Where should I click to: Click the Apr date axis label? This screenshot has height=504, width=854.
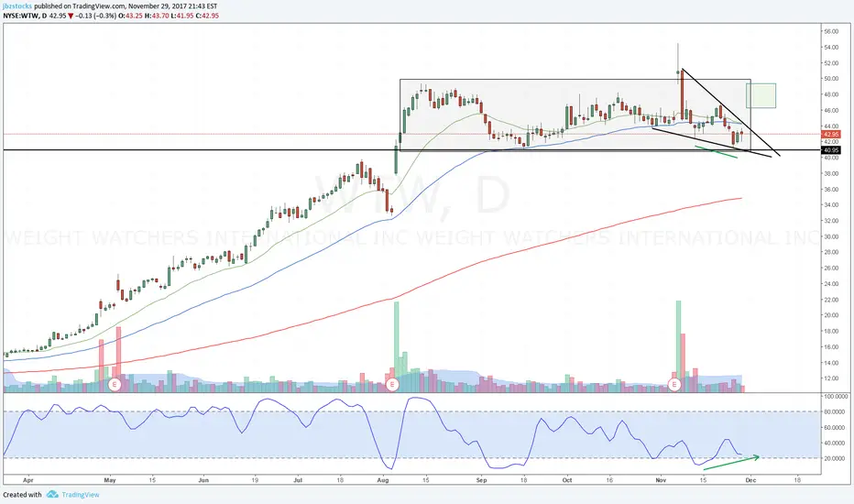click(28, 480)
